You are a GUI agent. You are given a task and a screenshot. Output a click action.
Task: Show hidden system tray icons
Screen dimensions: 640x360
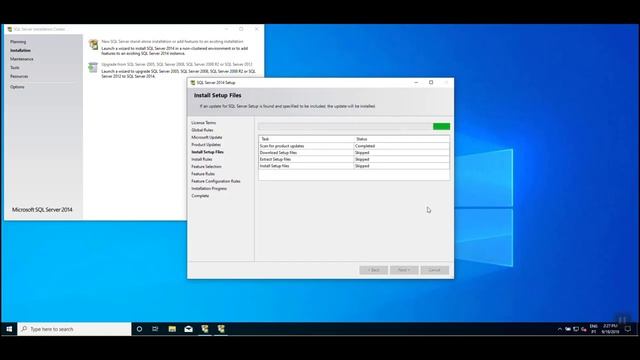coord(560,329)
